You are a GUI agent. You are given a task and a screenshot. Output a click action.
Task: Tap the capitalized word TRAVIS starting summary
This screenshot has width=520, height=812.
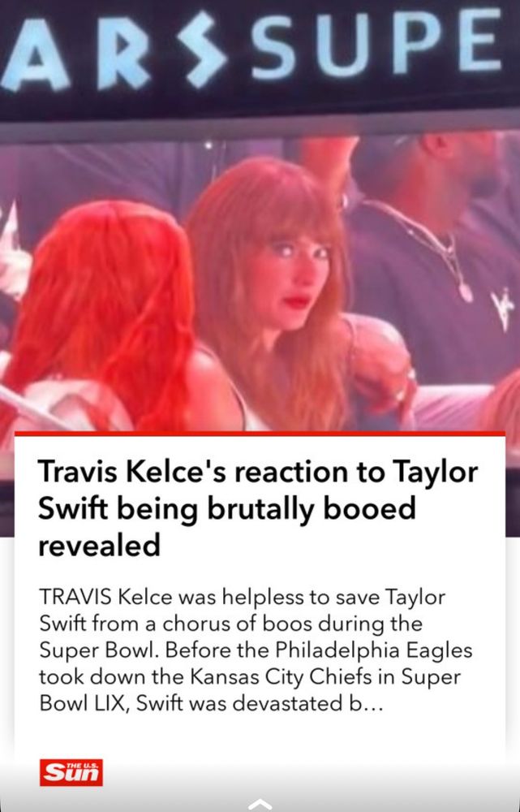coord(75,597)
